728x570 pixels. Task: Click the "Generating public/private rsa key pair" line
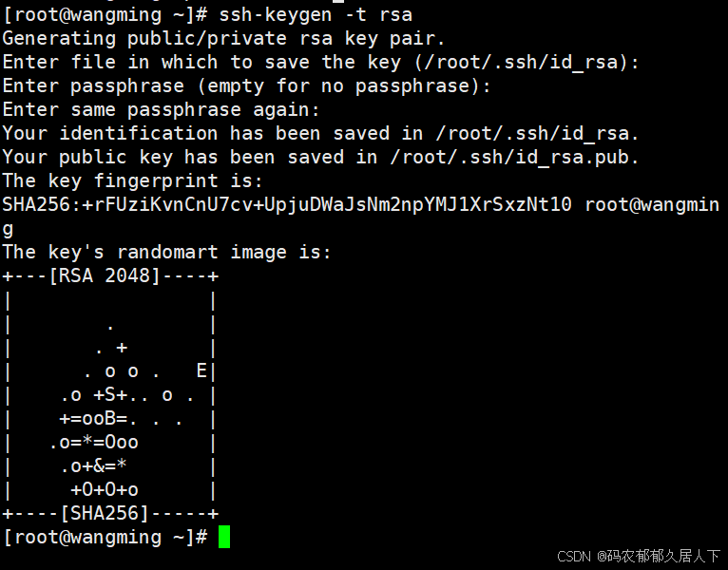(x=224, y=39)
